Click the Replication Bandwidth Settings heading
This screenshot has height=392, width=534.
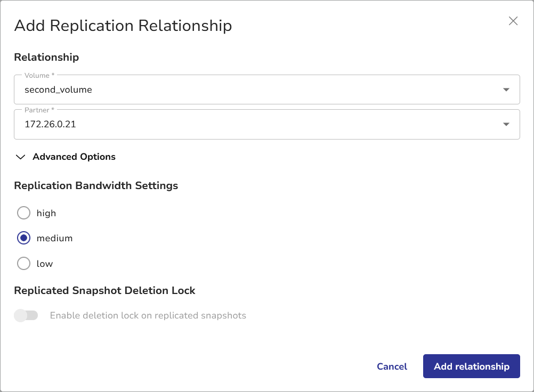96,185
